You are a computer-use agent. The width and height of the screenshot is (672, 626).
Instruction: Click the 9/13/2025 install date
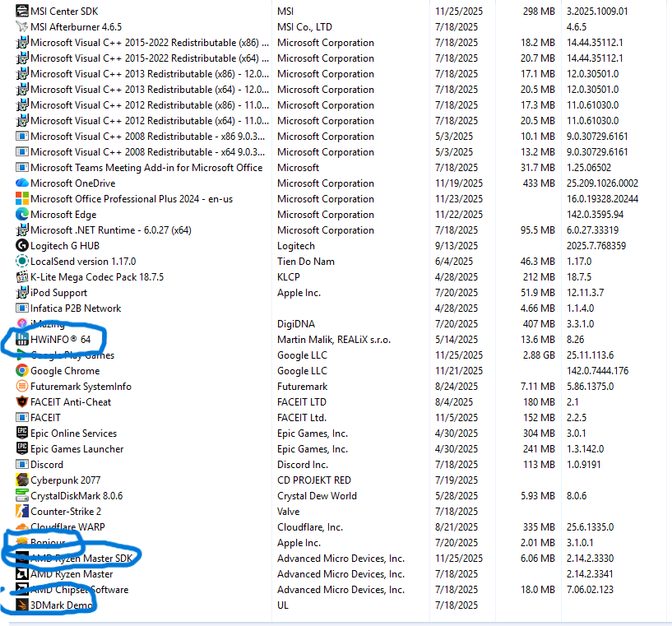coord(456,246)
